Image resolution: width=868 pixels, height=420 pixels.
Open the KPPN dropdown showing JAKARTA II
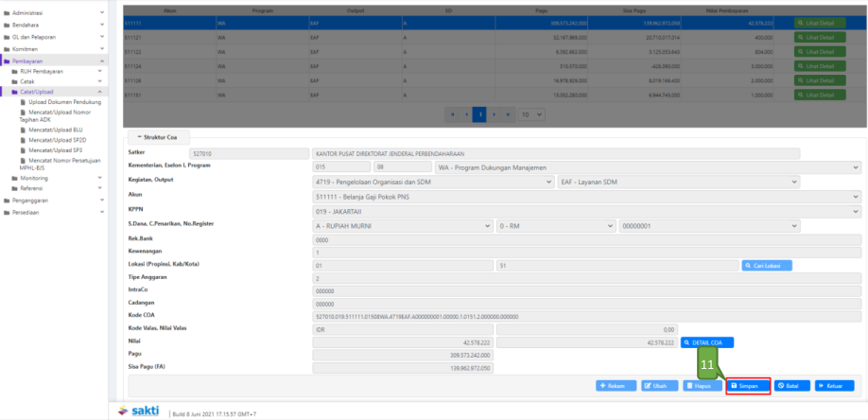click(x=586, y=212)
